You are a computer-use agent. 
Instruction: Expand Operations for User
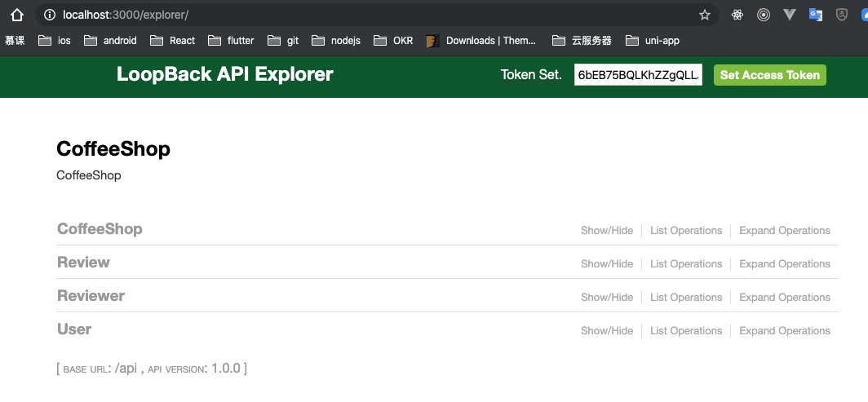click(785, 331)
